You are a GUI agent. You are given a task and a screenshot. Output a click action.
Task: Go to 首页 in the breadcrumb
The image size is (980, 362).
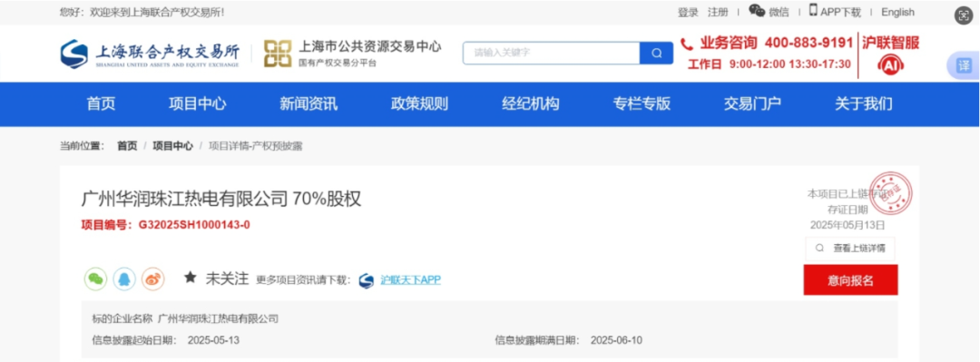tap(127, 146)
